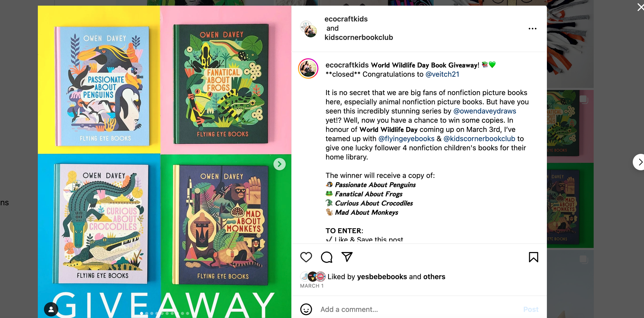
Task: Close the post viewer overlay
Action: click(x=640, y=7)
